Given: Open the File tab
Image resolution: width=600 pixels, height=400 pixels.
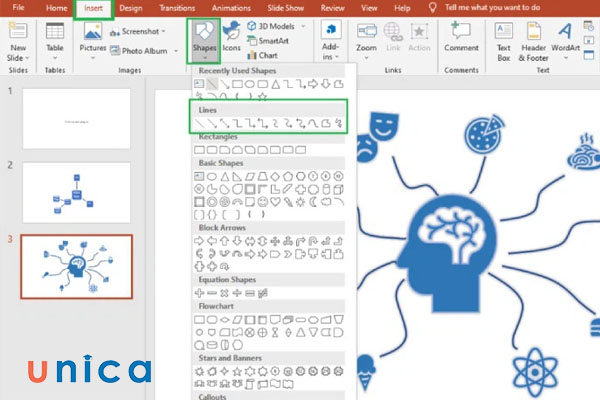Looking at the screenshot, I should [x=18, y=8].
